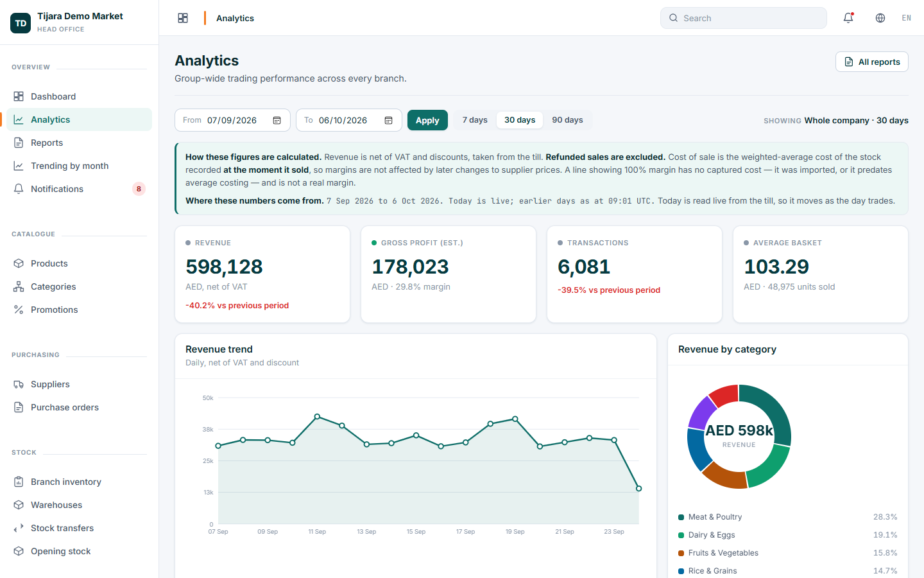Click the Stock transfers arrows icon

tap(19, 528)
